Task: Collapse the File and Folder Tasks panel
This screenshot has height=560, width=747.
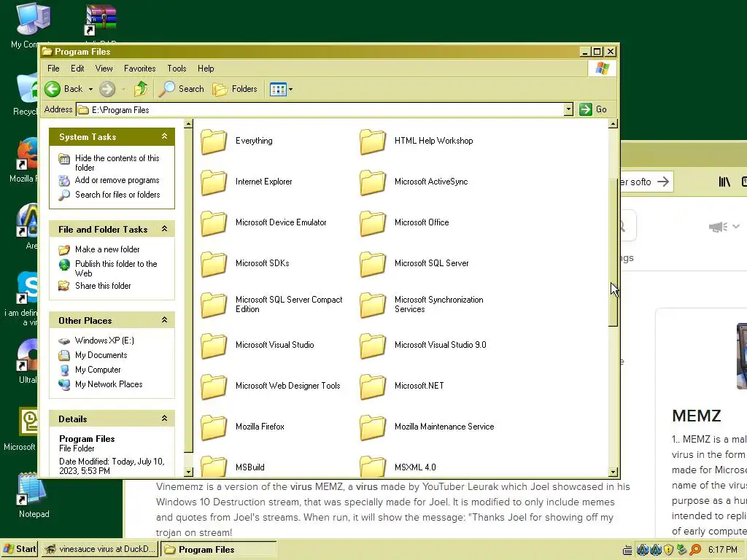Action: [164, 229]
